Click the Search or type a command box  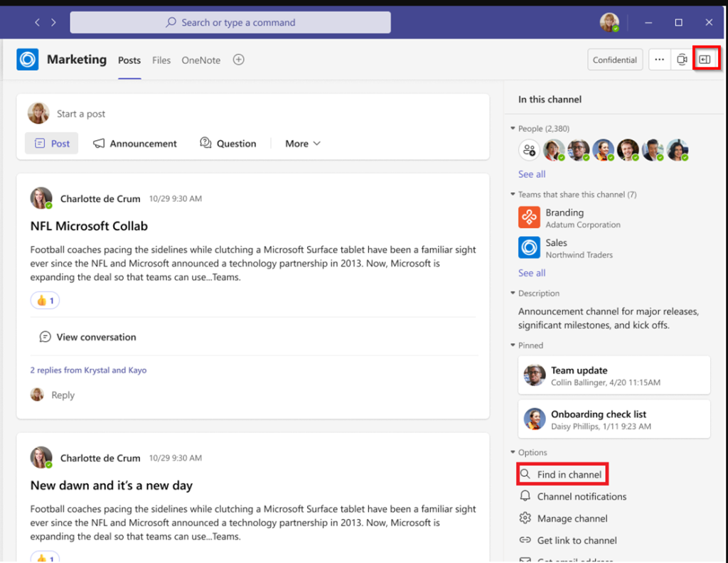click(230, 22)
